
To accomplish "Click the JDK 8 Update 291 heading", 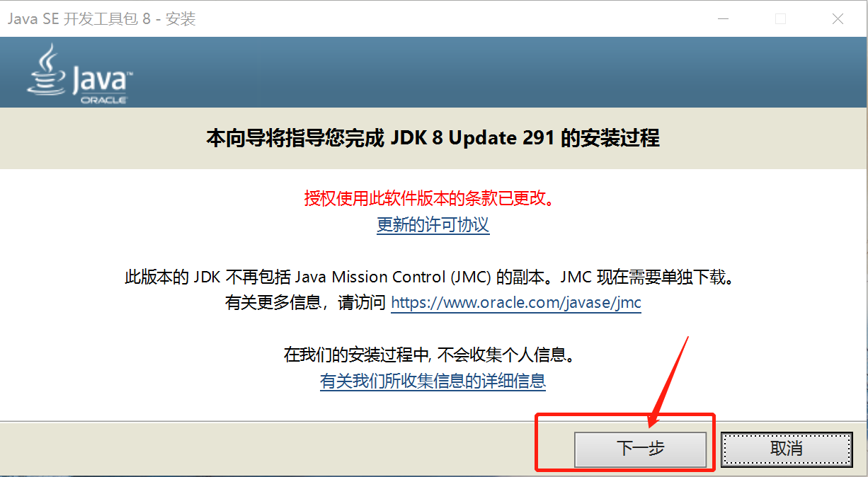I will [433, 137].
